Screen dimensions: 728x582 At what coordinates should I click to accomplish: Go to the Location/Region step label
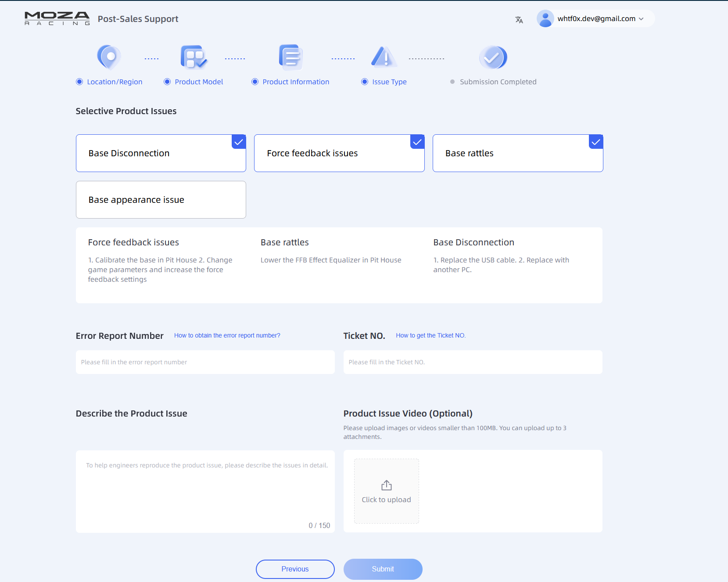114,82
